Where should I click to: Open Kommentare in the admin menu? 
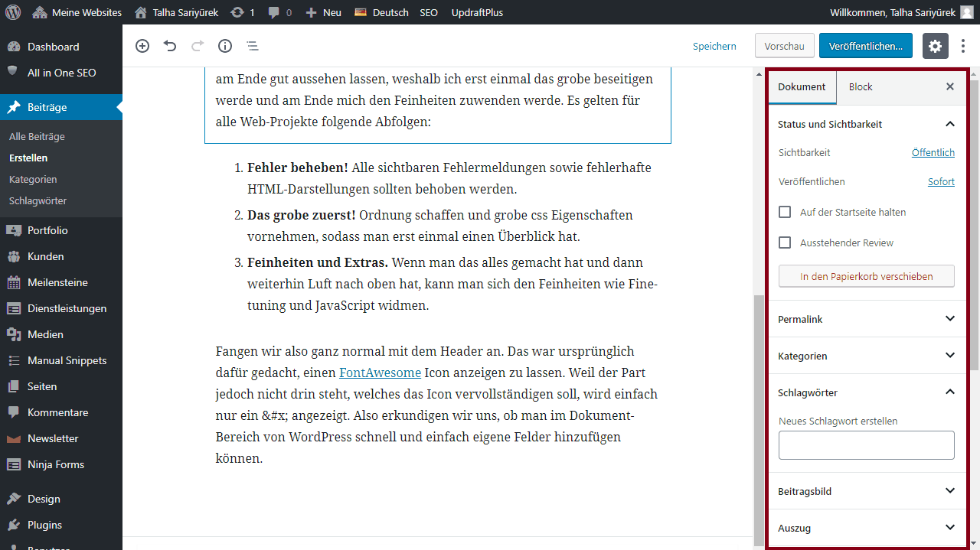[x=61, y=412]
